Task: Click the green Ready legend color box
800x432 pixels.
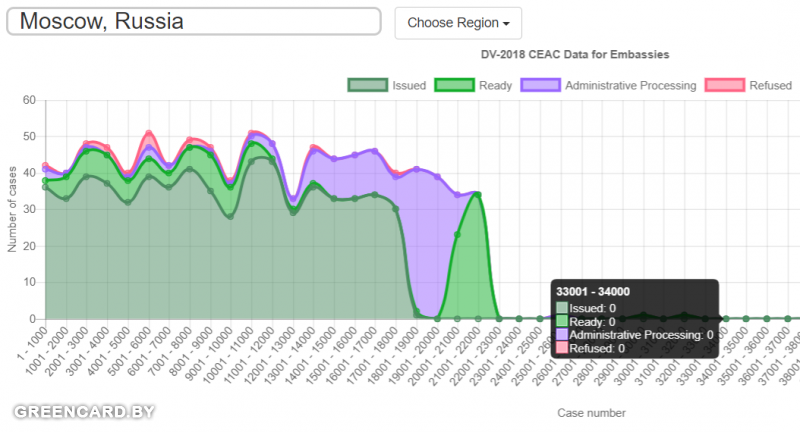Action: pos(453,85)
